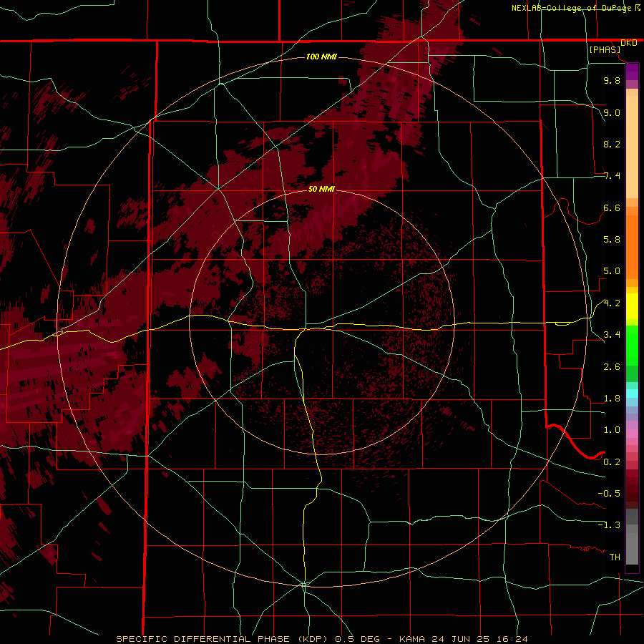The image size is (644, 644).
Task: Click the [PHAS] legend header
Action: point(605,49)
